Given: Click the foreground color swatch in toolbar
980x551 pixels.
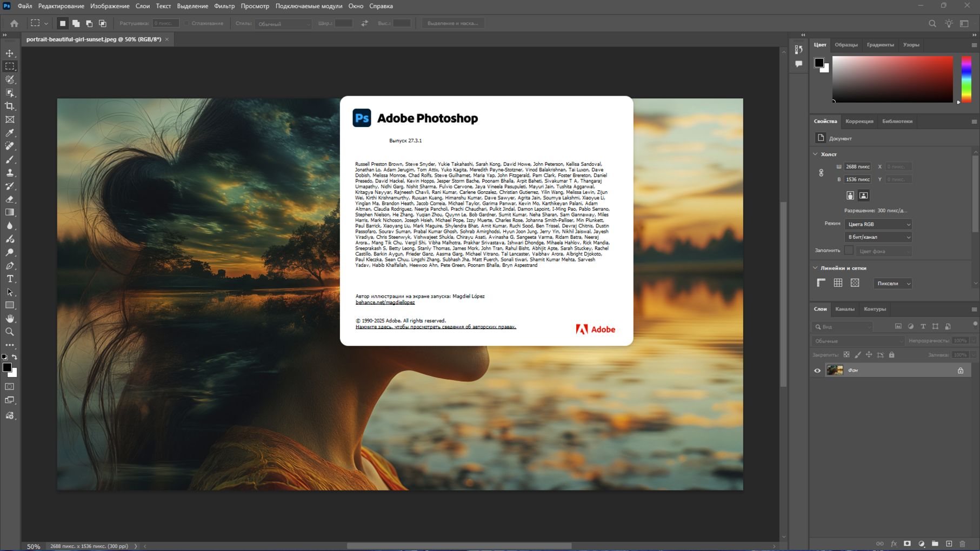Looking at the screenshot, I should click(7, 367).
